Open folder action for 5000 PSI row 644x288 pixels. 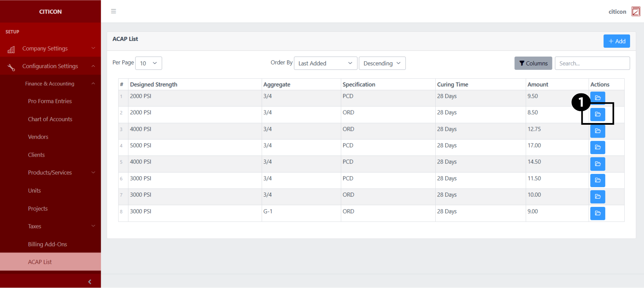[x=597, y=147]
